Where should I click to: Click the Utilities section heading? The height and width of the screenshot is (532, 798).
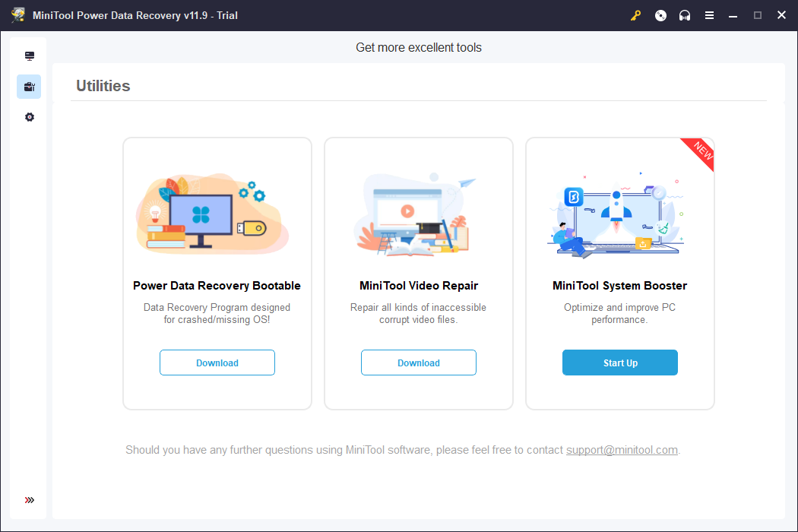103,86
